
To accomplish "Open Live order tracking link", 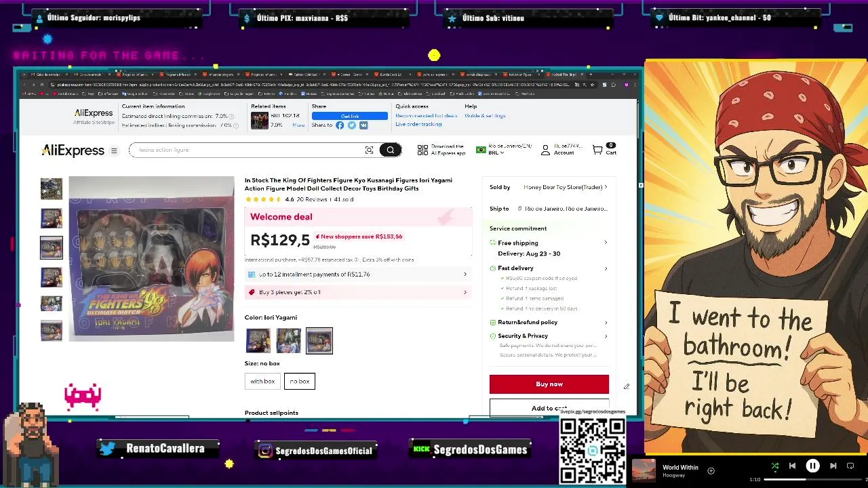I will click(x=418, y=125).
